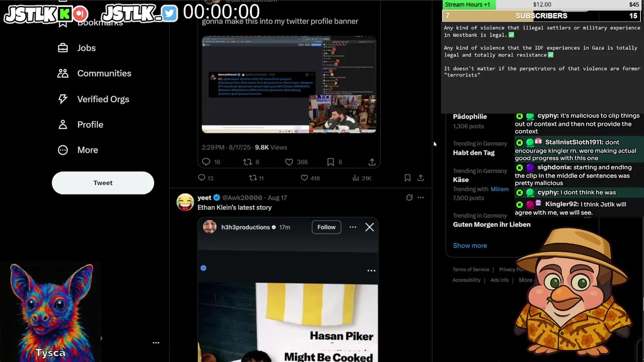Open the Aug 17 timestamp on yeet's tweet

tap(277, 198)
